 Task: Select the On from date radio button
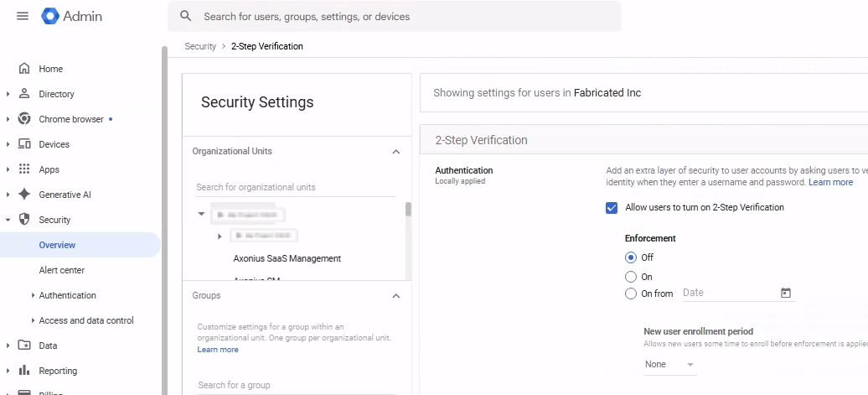tap(631, 294)
